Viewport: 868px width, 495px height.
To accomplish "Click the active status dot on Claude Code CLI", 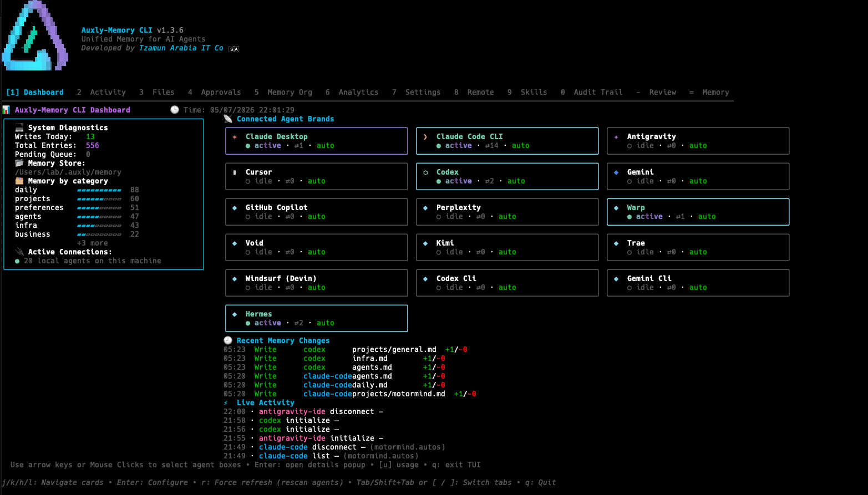I will coord(439,146).
